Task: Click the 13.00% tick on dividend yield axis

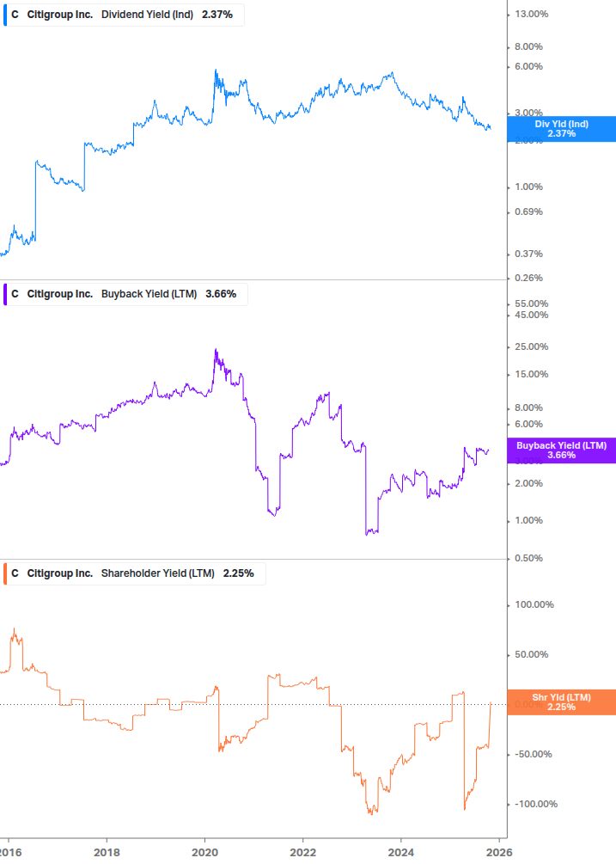Action: tap(531, 15)
